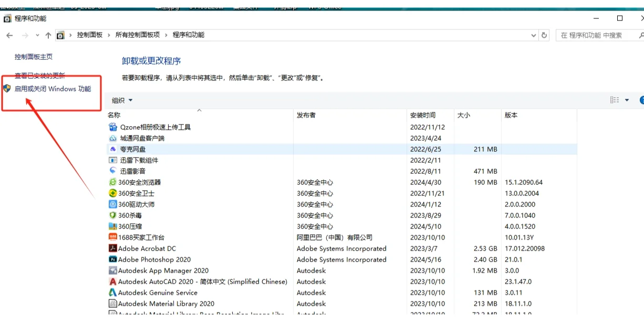Click the 1688买家工作台 orange icon
Image resolution: width=644 pixels, height=322 pixels.
pos(113,237)
